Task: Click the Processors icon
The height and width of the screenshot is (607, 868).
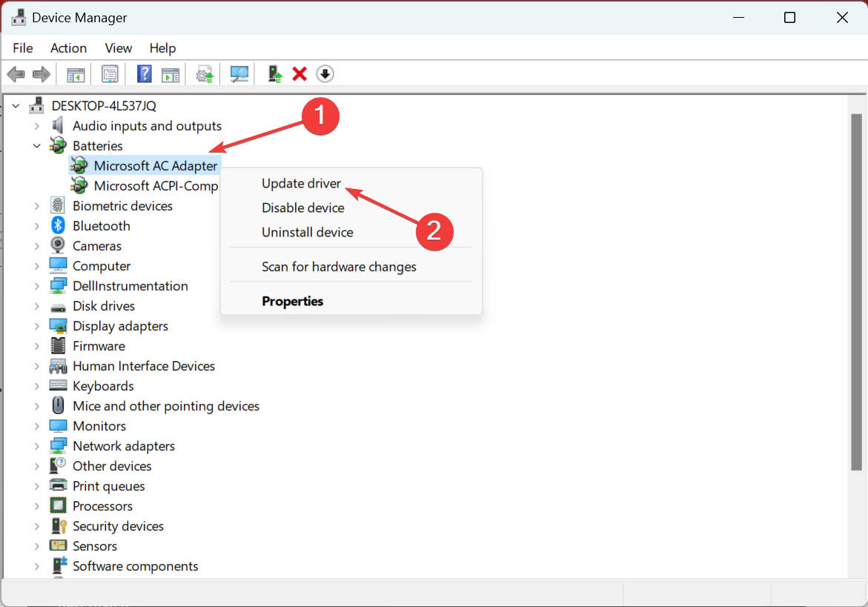Action: pos(58,505)
